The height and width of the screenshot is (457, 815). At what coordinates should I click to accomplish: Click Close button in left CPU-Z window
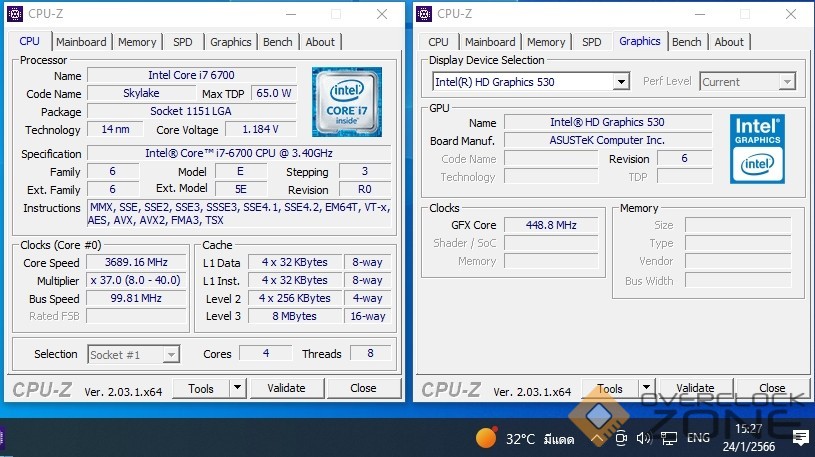[363, 388]
